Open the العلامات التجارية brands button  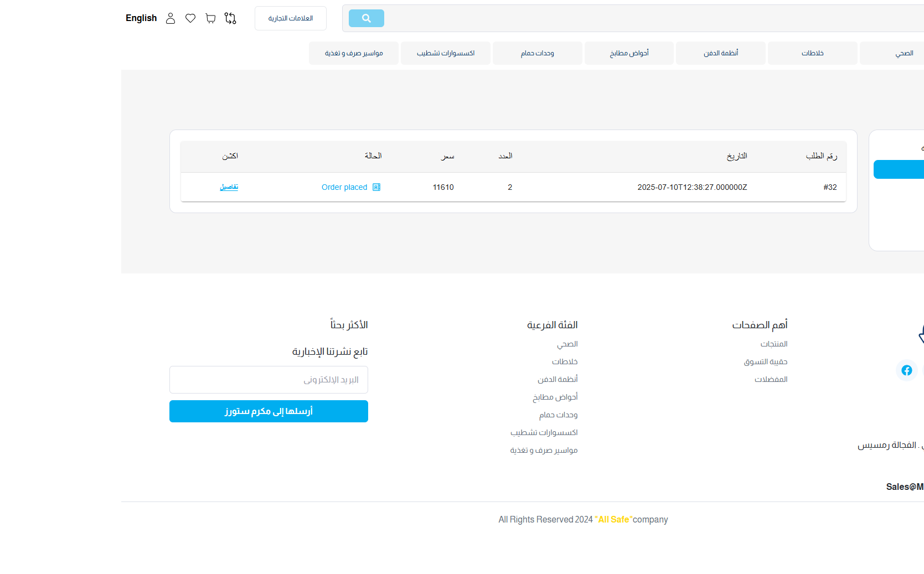pos(291,18)
